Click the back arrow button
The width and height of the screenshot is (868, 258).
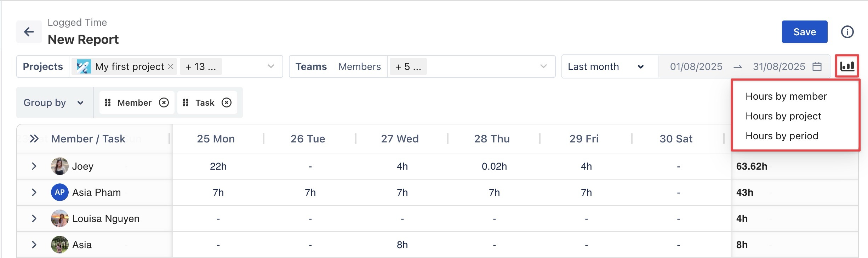click(29, 32)
